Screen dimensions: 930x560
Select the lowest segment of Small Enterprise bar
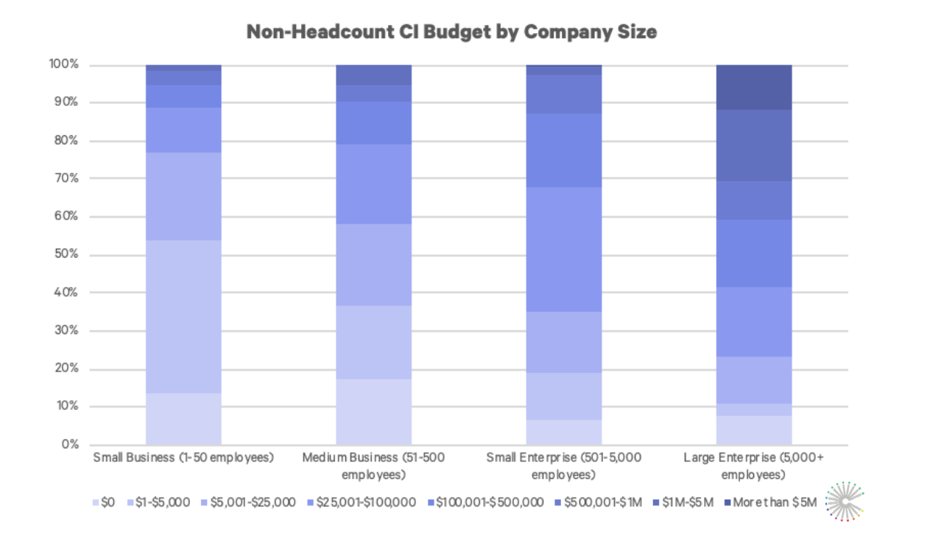[564, 432]
